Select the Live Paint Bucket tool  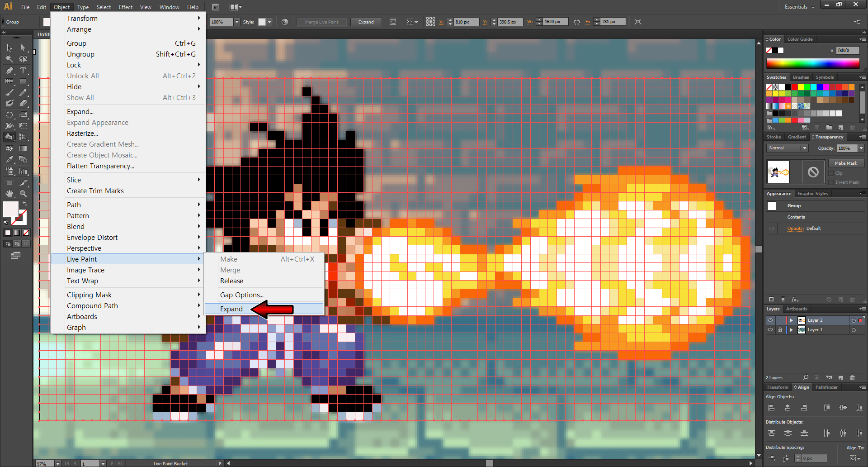(9, 137)
